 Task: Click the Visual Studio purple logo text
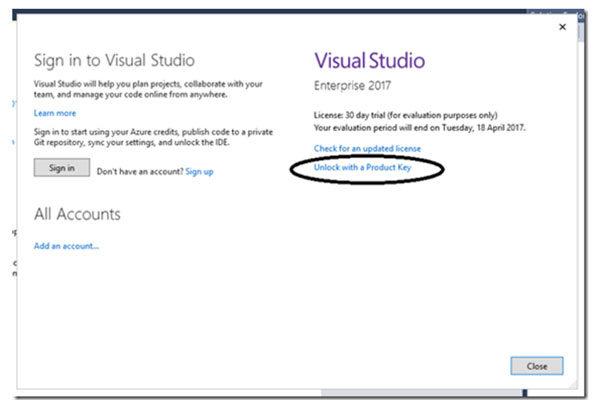point(370,61)
